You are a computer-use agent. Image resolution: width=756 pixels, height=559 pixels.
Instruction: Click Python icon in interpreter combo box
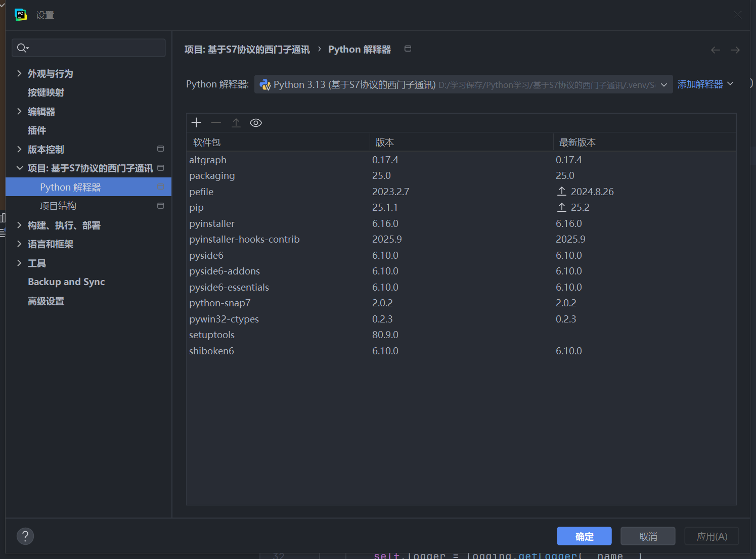click(x=265, y=85)
